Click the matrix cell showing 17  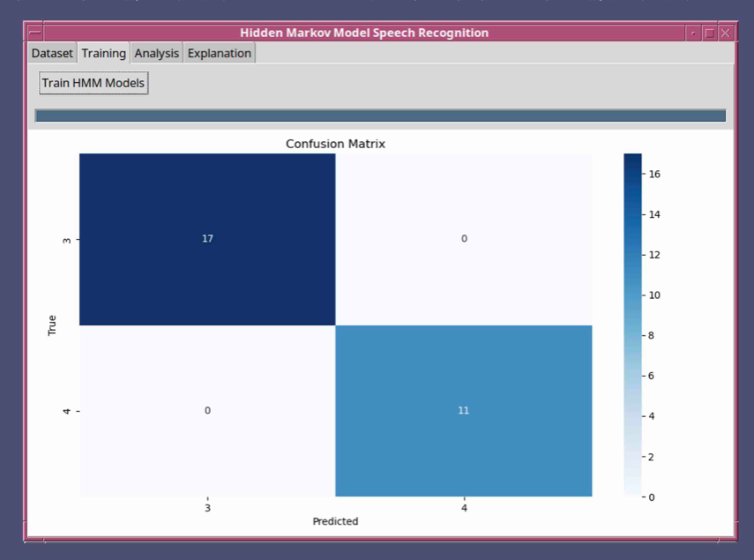pyautogui.click(x=207, y=239)
